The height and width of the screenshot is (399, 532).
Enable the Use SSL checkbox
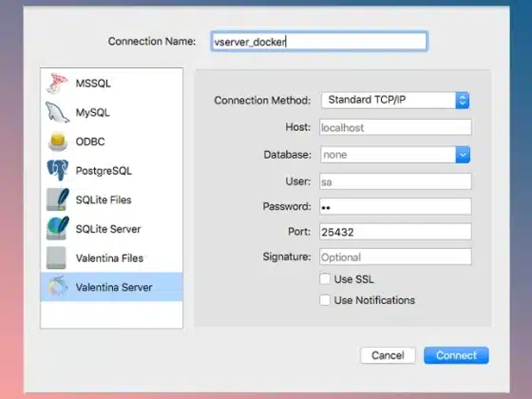pyautogui.click(x=325, y=279)
